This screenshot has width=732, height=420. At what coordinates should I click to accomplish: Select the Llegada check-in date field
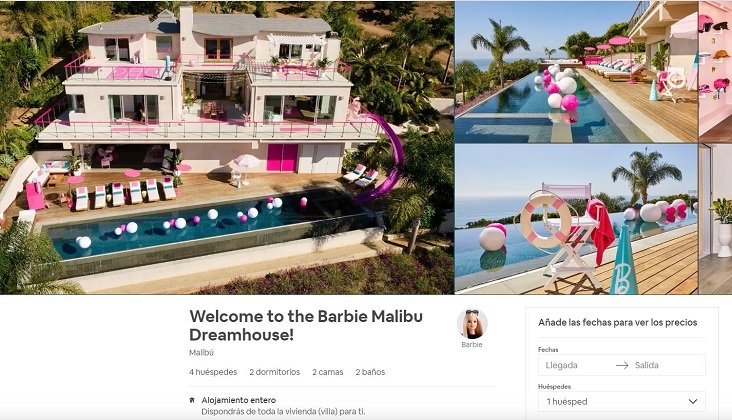[576, 365]
